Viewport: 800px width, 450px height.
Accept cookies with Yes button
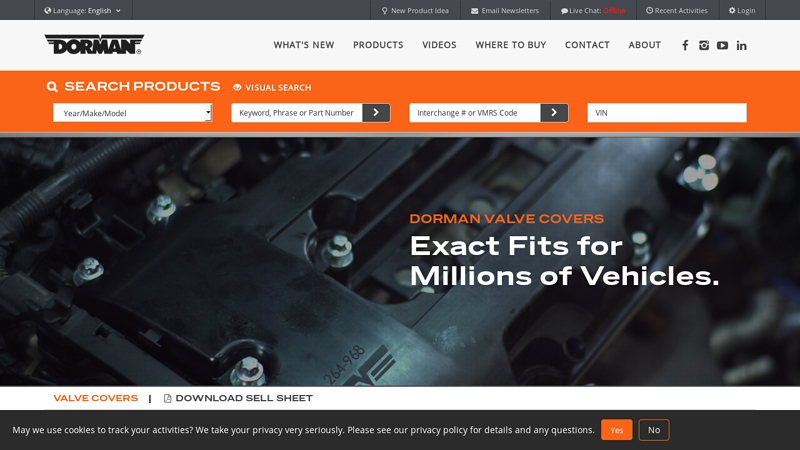[616, 430]
